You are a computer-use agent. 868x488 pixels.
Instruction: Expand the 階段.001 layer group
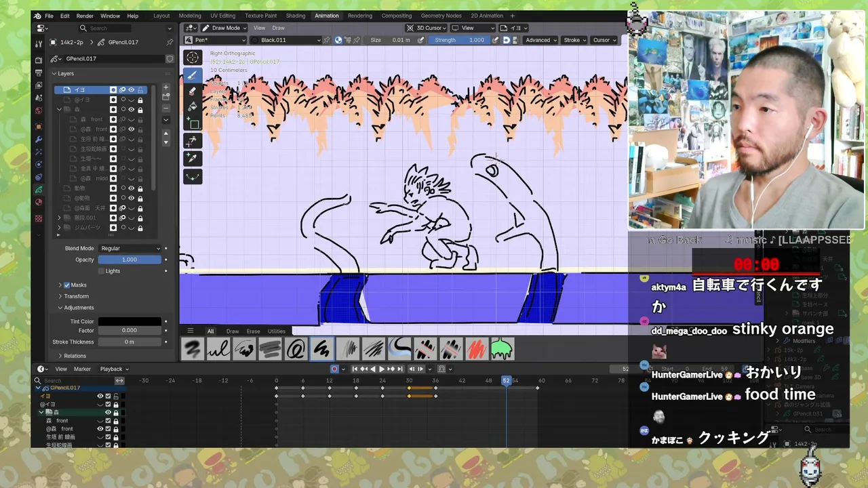(x=59, y=218)
